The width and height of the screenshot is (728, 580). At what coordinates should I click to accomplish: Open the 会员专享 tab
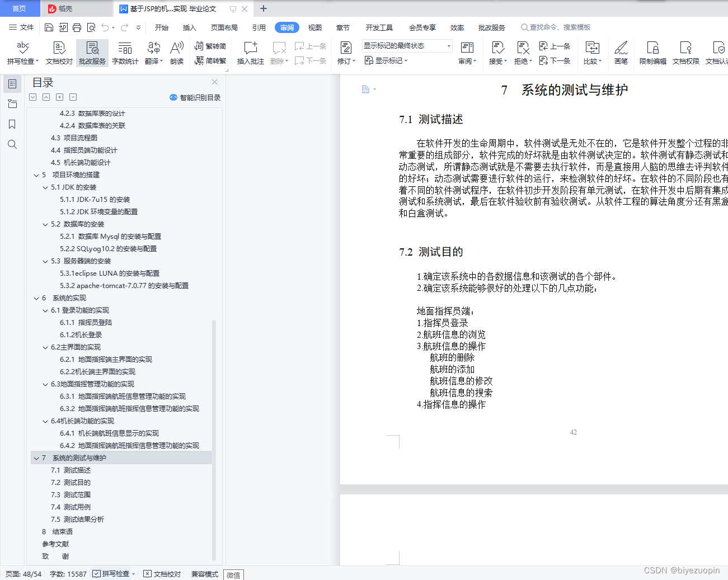click(x=422, y=27)
